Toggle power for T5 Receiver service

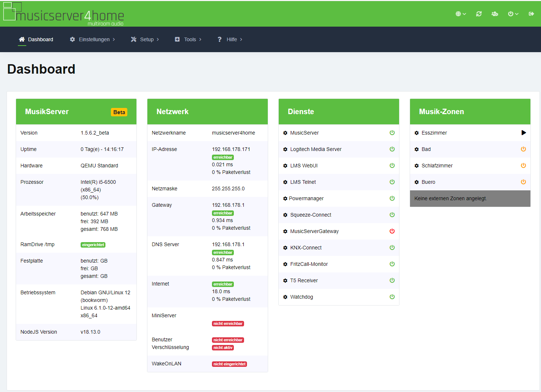click(392, 280)
